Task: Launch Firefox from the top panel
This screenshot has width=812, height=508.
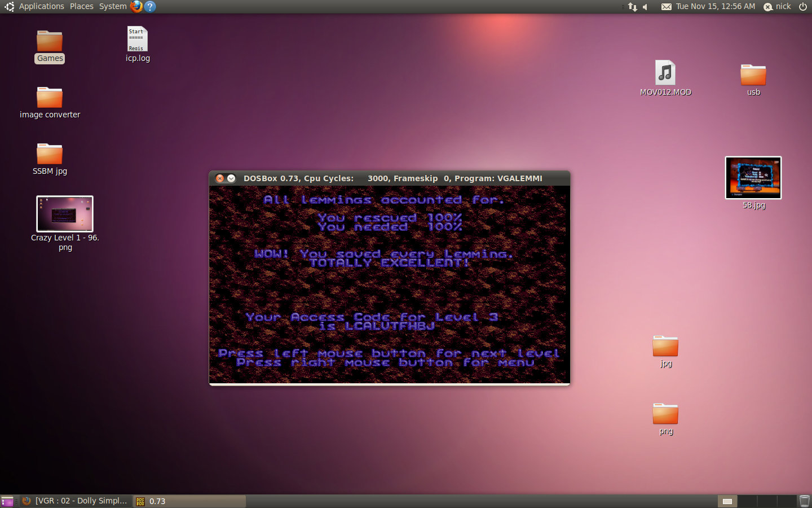Action: (136, 6)
